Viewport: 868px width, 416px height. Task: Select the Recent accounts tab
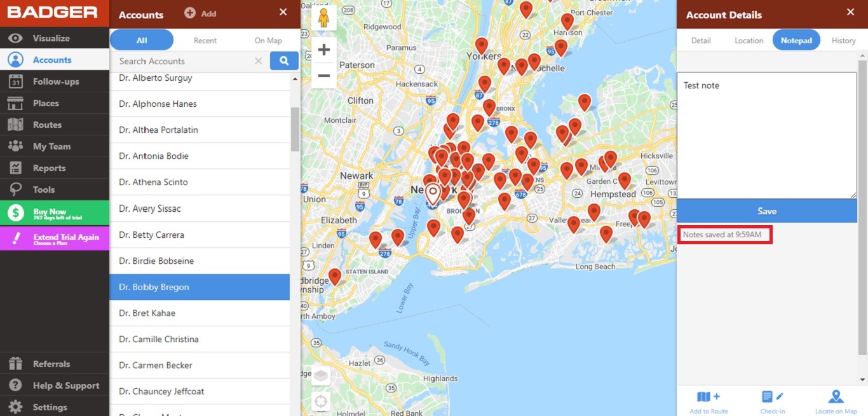[205, 40]
